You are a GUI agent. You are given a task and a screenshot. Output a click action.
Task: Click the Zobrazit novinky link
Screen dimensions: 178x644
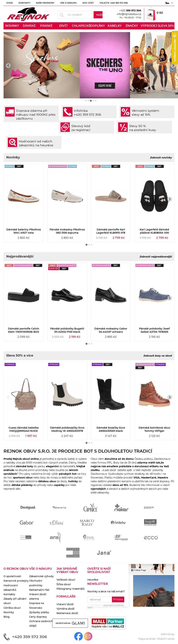(x=161, y=158)
